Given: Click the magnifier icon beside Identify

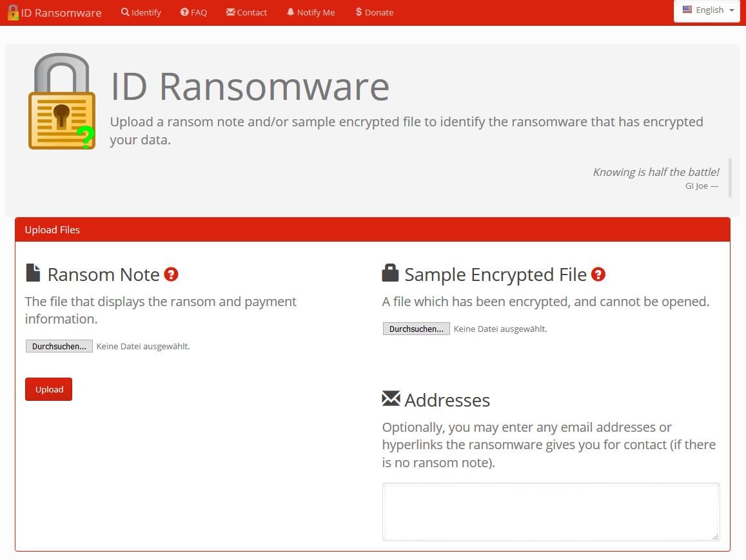Looking at the screenshot, I should click(125, 12).
